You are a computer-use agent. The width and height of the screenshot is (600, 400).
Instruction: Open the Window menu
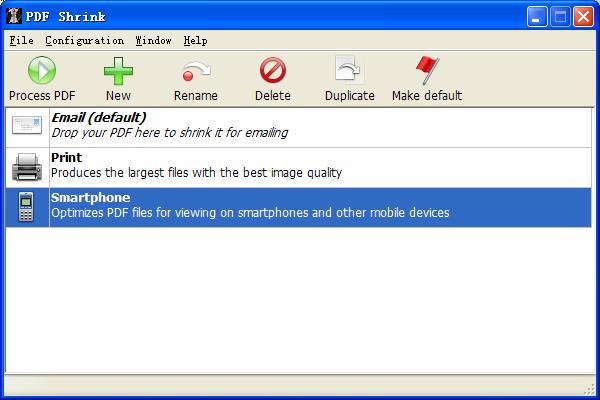153,40
